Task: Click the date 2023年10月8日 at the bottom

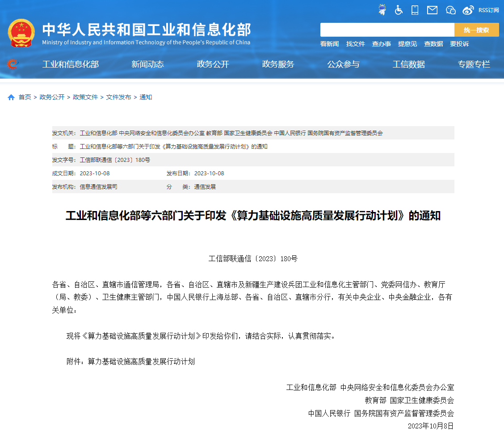Action: (431, 426)
